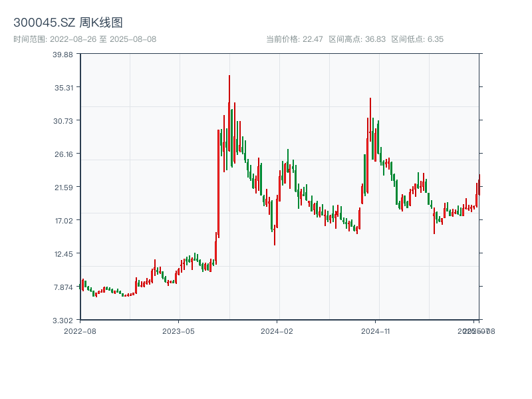
Task: Click the y-axis label 17.02
Action: coord(64,221)
